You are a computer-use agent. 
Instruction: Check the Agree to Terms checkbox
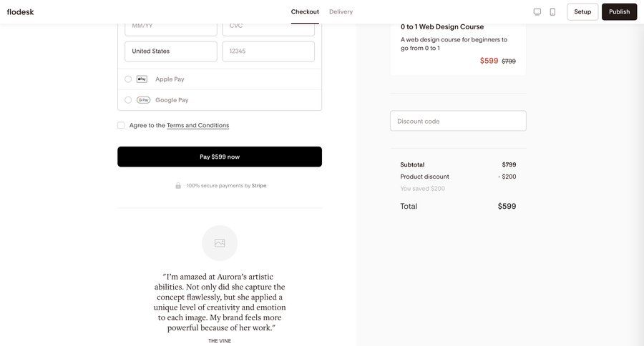[x=121, y=125]
